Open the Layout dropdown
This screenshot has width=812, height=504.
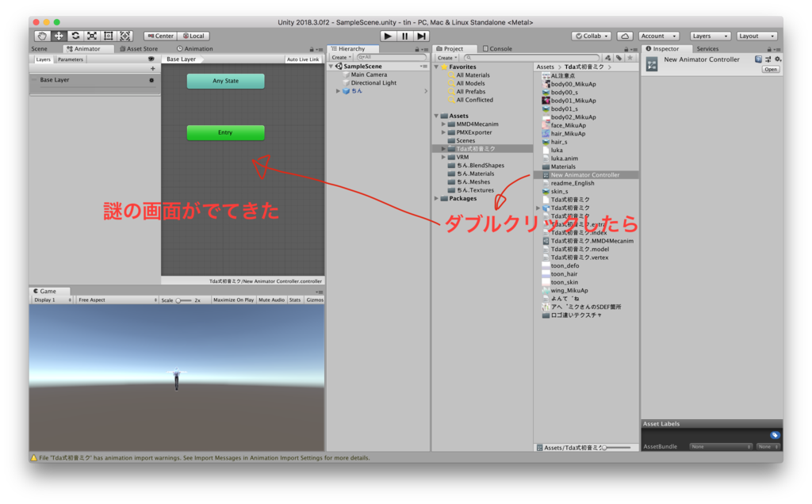click(x=756, y=36)
